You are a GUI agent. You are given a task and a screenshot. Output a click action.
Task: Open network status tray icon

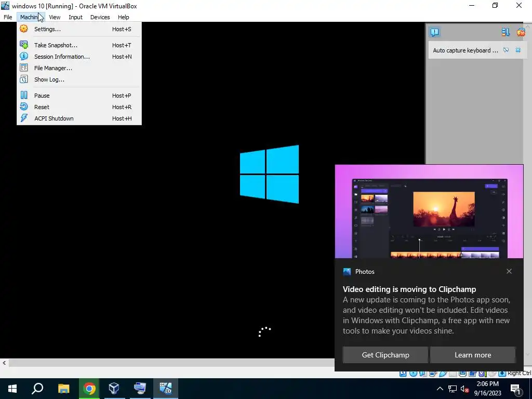pyautogui.click(x=453, y=389)
